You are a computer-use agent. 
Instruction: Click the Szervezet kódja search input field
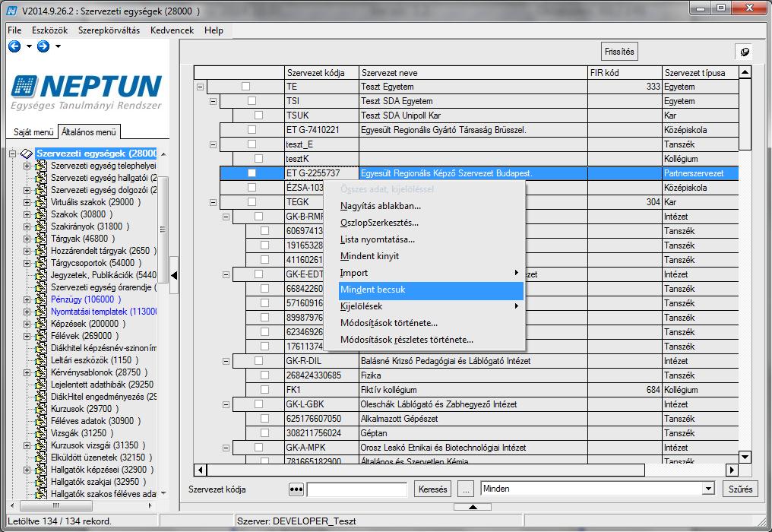pos(357,489)
